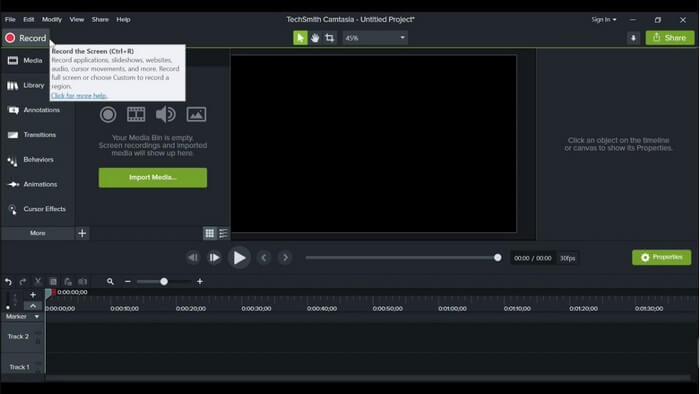Click the large Play button
Viewport: 700px width, 394px height.
click(239, 257)
